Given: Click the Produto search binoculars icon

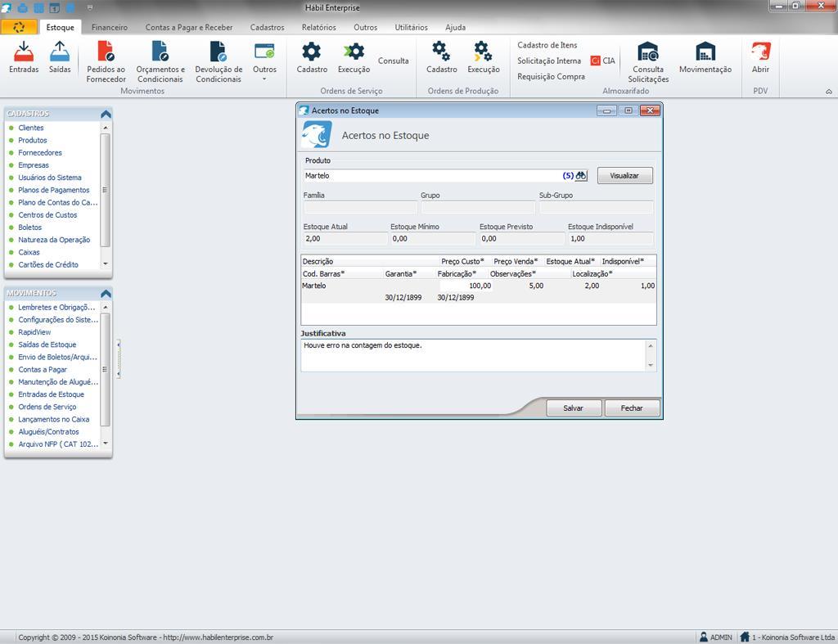Looking at the screenshot, I should 581,175.
